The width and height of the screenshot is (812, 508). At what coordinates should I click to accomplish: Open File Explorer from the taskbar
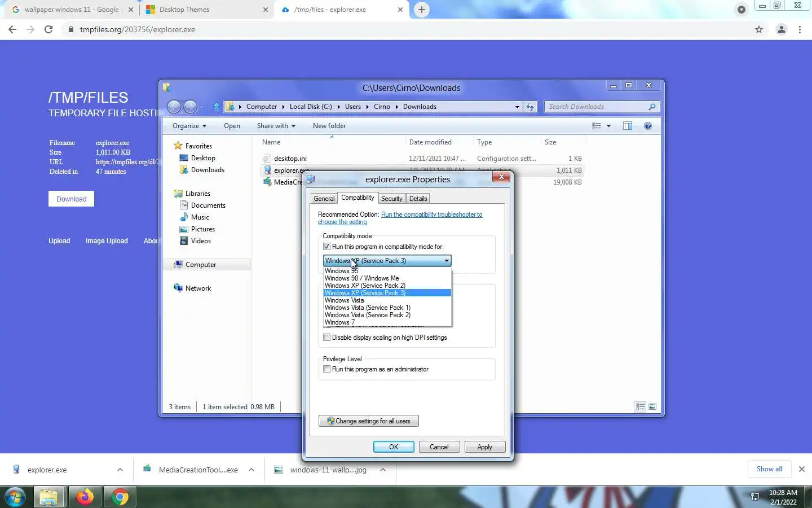48,497
